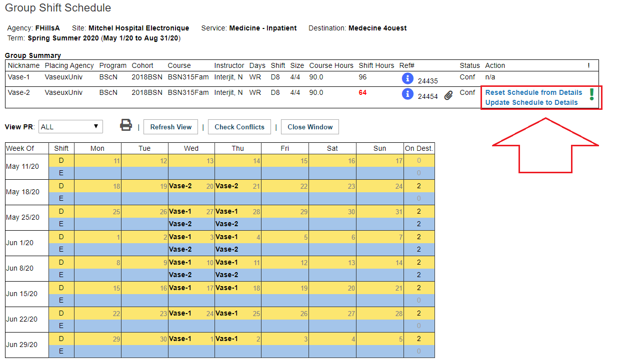Image resolution: width=620 pixels, height=364 pixels.
Task: Click the Vase-1 nickname in Group Summary
Action: [x=18, y=77]
